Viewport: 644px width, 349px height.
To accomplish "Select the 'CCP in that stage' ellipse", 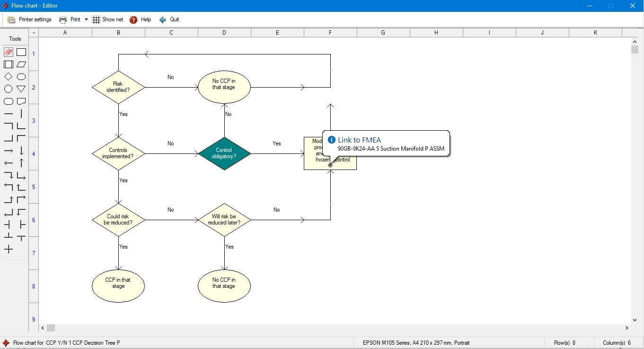I will pyautogui.click(x=118, y=286).
